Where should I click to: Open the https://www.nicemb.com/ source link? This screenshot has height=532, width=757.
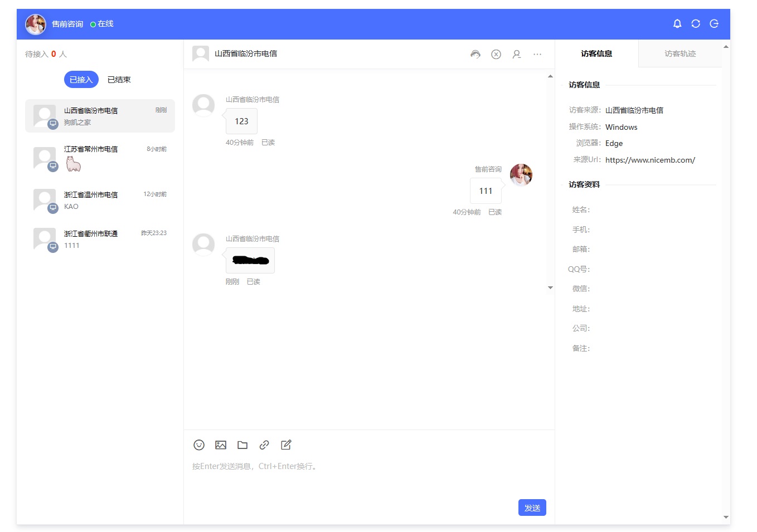click(650, 160)
